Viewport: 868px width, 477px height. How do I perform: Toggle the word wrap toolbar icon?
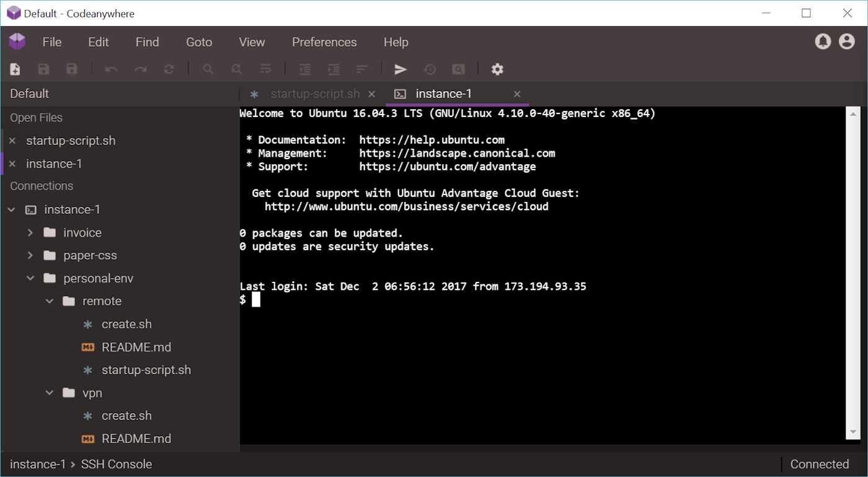pos(265,69)
